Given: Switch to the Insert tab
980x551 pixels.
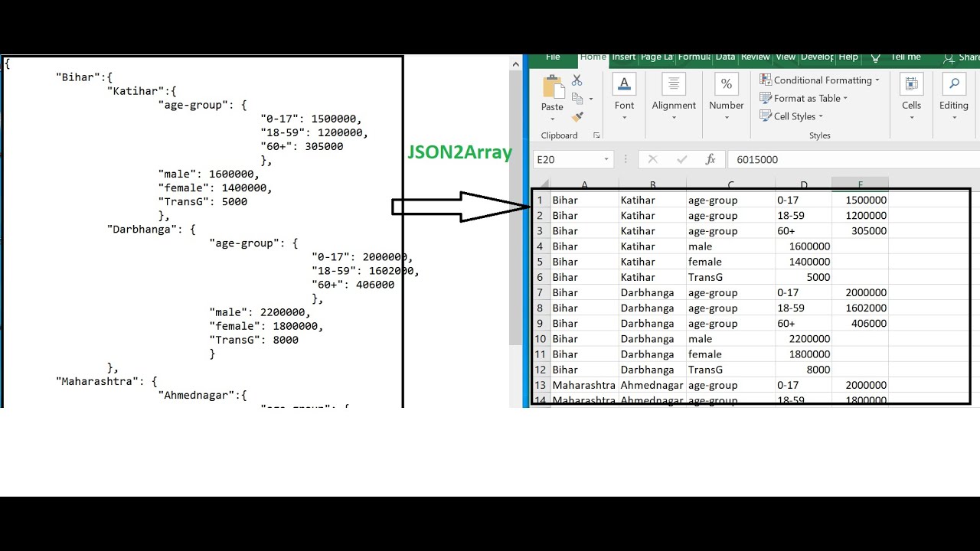Looking at the screenshot, I should pyautogui.click(x=623, y=57).
